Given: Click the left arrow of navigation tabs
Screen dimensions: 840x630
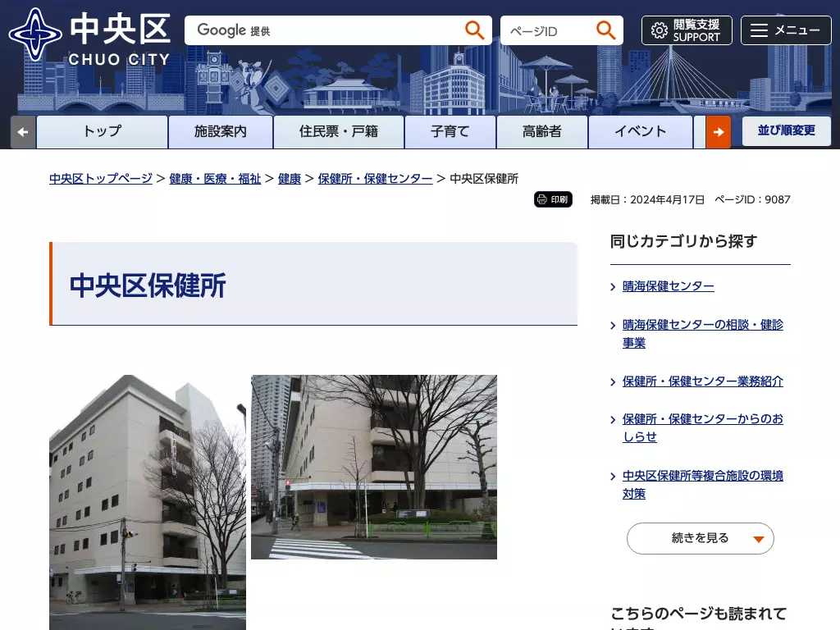Looking at the screenshot, I should [22, 132].
